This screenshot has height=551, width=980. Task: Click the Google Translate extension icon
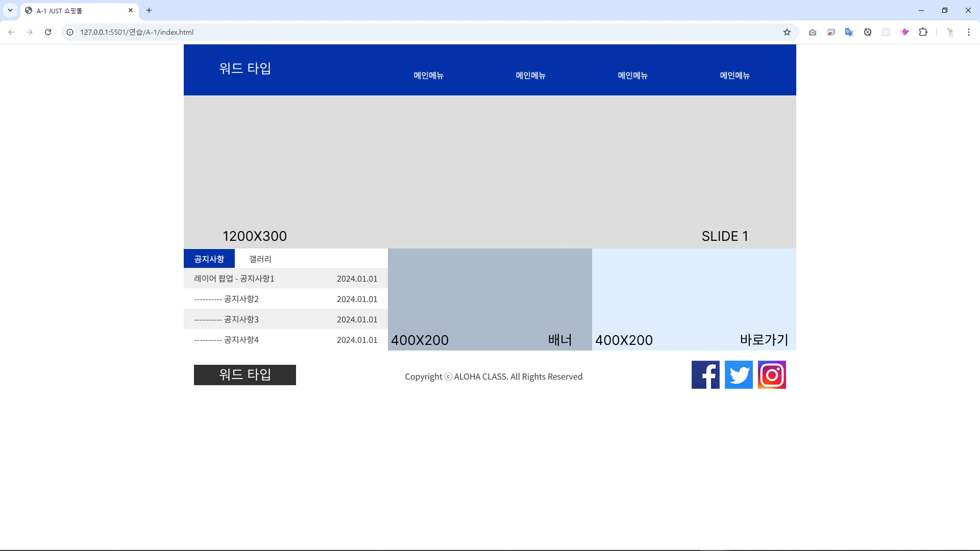849,32
